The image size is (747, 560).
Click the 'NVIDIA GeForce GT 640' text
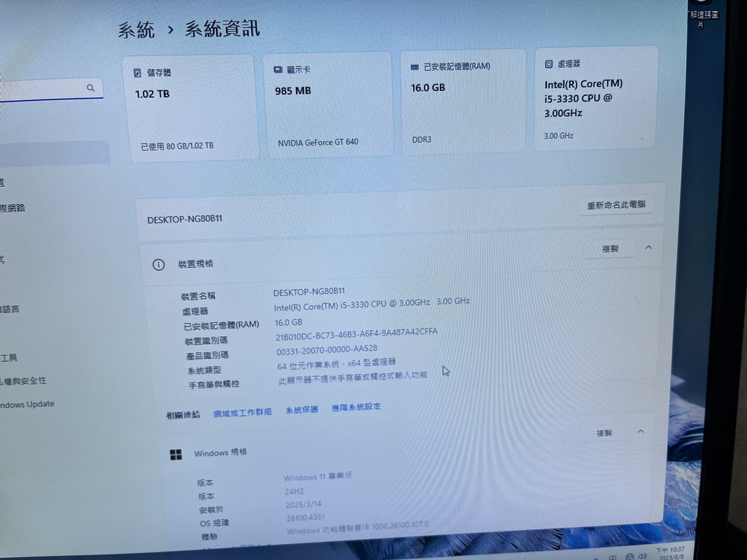[x=318, y=142]
